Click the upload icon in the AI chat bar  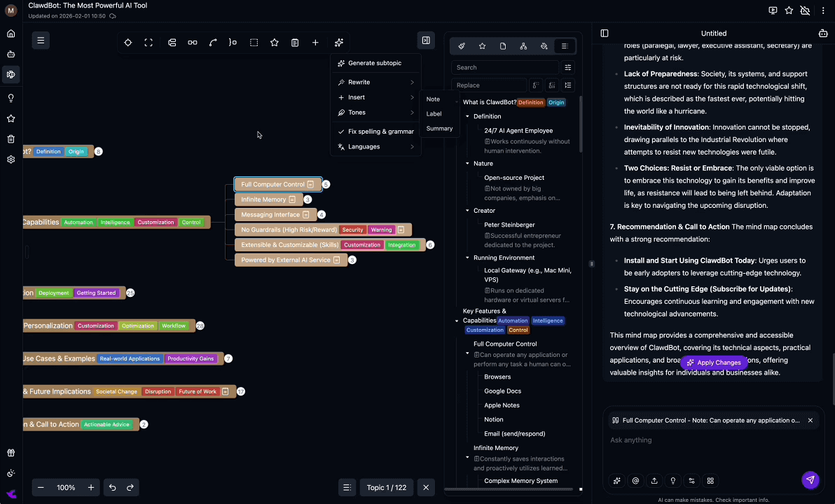[x=654, y=480]
